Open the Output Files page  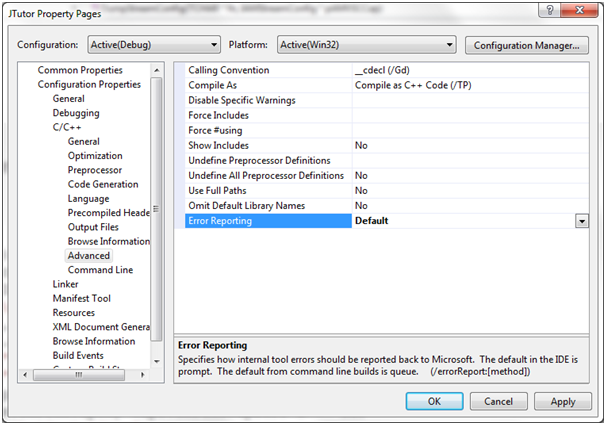pos(93,227)
